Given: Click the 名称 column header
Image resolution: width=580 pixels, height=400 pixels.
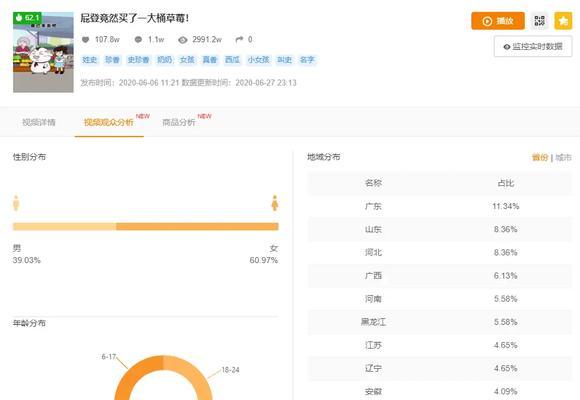Looking at the screenshot, I should pyautogui.click(x=373, y=183).
